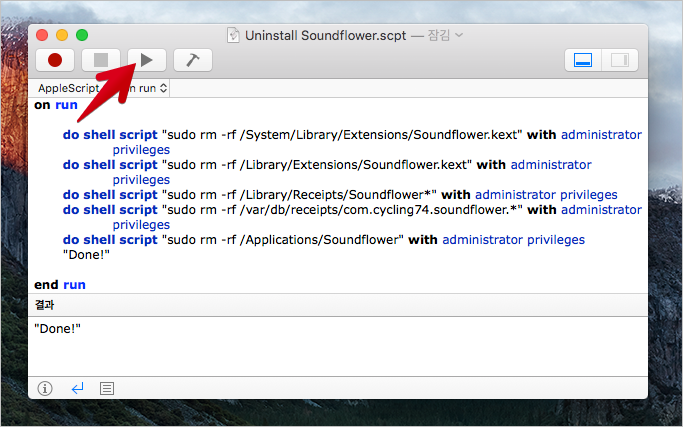Image resolution: width=683 pixels, height=427 pixels.
Task: Click the 'end run' line in the script
Action: coord(60,285)
